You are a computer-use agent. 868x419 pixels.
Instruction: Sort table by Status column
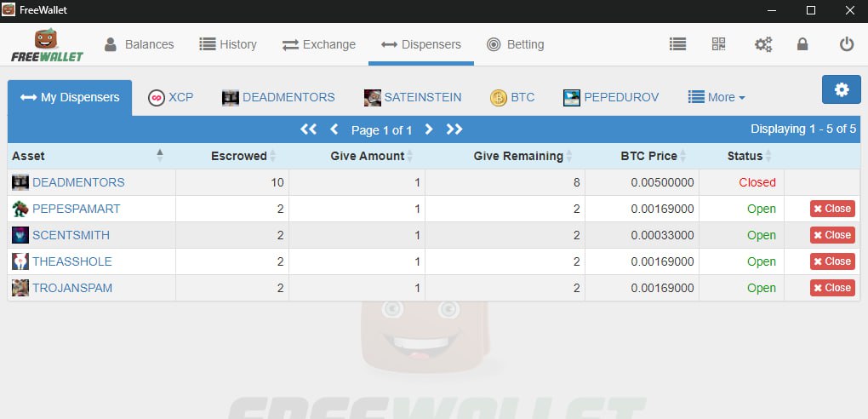click(742, 157)
